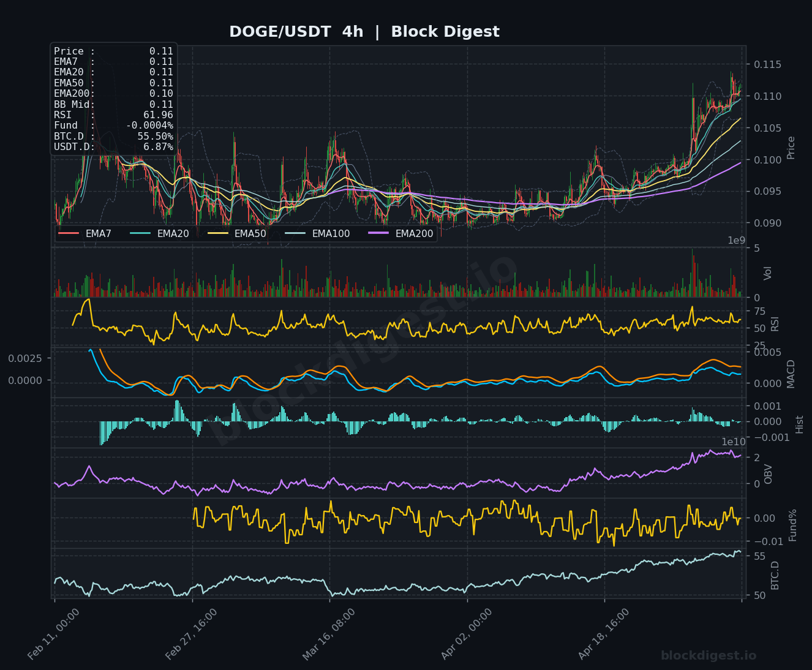Click the "Mar 16, 08:00" date label
The height and width of the screenshot is (670, 812).
tap(329, 634)
